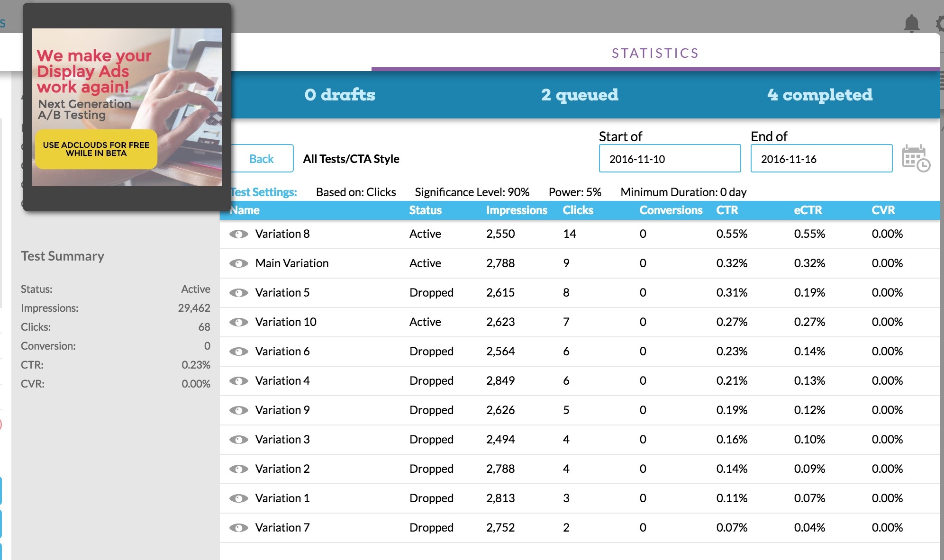Viewport: 944px width, 560px height.
Task: Click the 'Use AdClouds for free' ad button
Action: 96,149
